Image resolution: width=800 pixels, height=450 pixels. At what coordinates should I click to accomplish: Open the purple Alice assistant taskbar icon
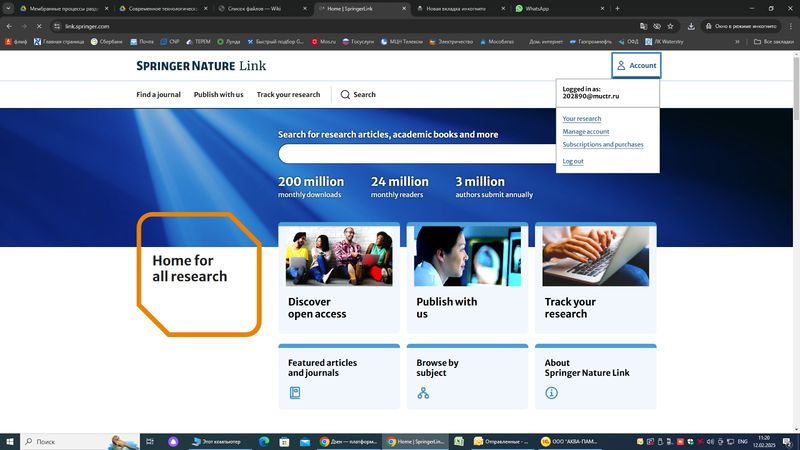[173, 441]
